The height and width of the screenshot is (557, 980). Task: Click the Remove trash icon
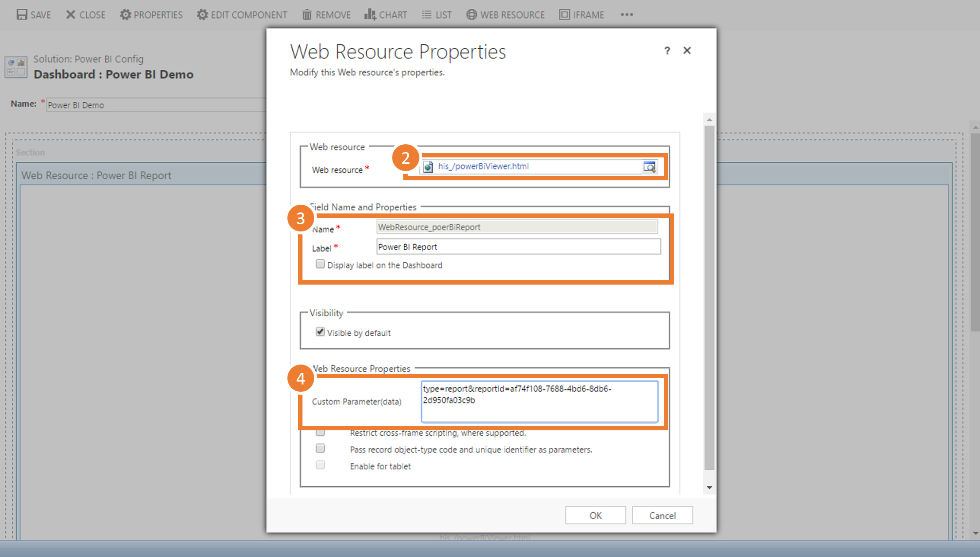[x=307, y=15]
